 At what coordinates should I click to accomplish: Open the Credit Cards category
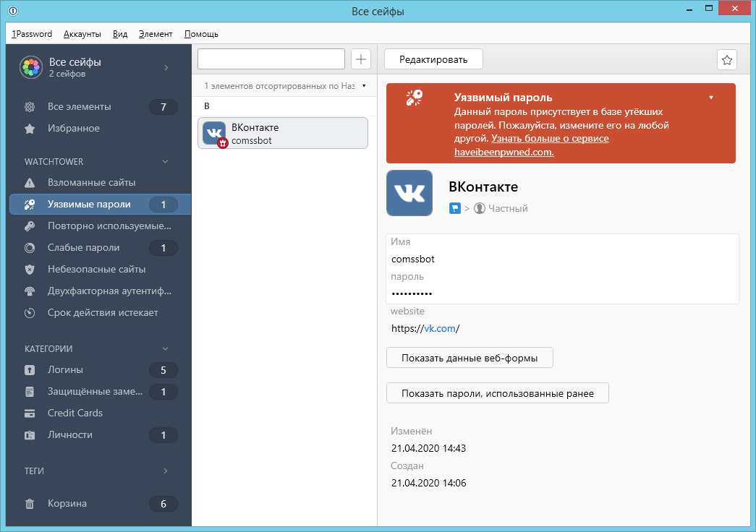coord(99,413)
